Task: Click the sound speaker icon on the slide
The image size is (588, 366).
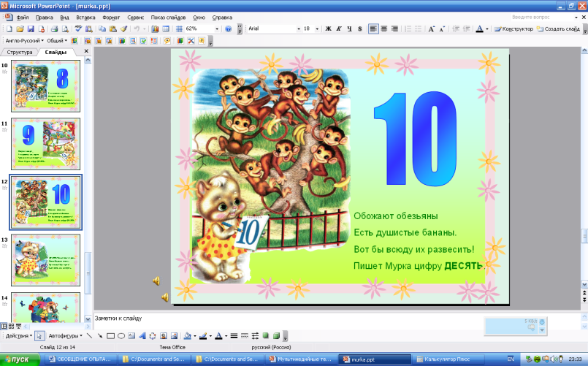Action: pyautogui.click(x=156, y=281)
